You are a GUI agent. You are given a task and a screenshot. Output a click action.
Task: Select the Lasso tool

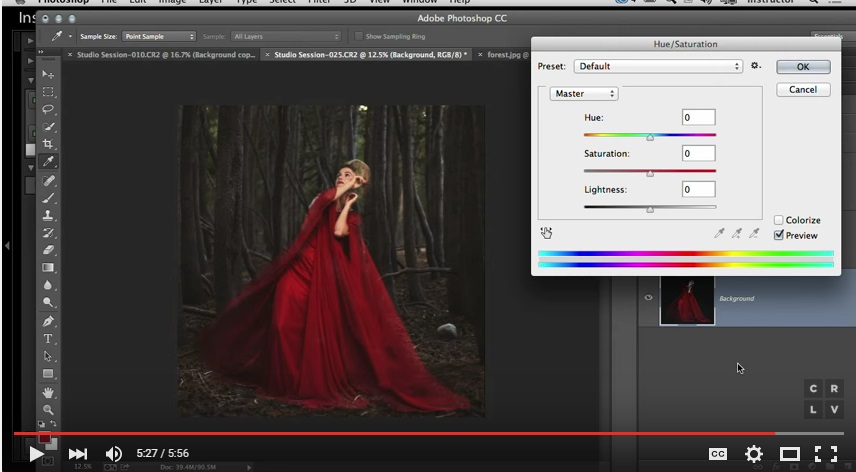tap(48, 109)
